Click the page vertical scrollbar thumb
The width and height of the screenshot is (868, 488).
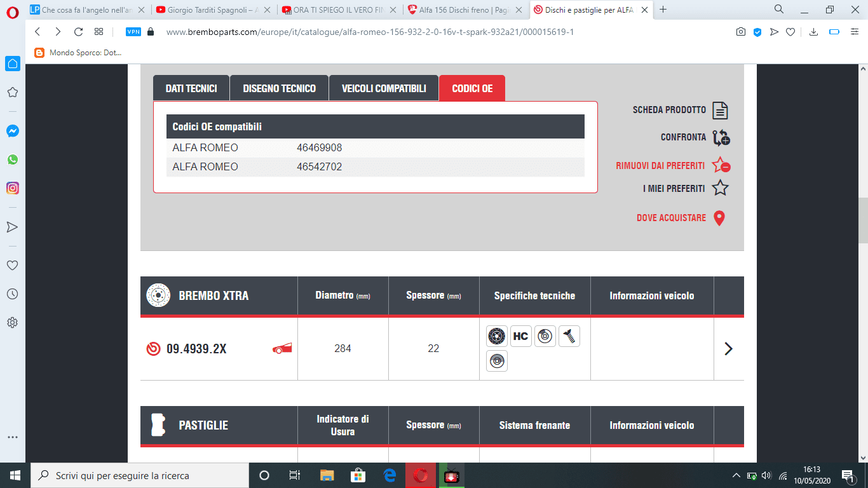[863, 220]
